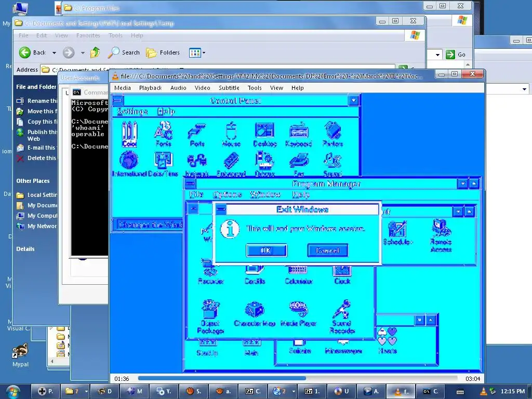
Task: Click the green Go button
Action: click(x=456, y=54)
